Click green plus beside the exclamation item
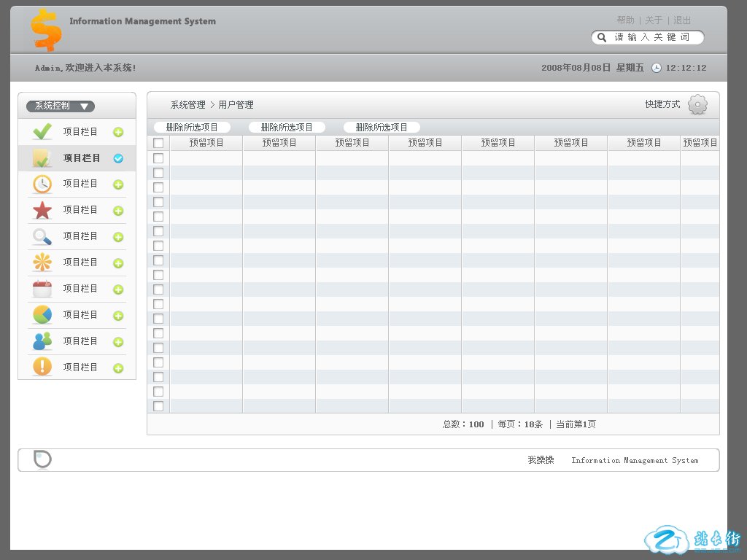Image resolution: width=747 pixels, height=560 pixels. click(118, 368)
